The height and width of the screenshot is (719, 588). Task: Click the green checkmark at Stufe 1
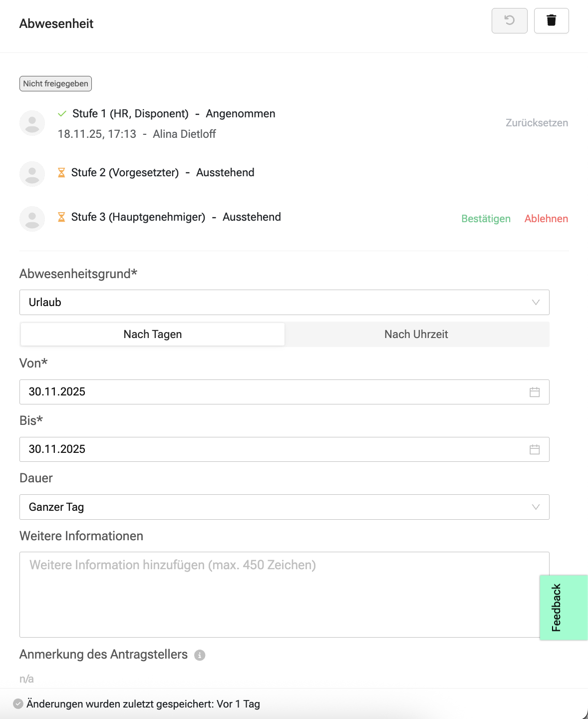62,114
